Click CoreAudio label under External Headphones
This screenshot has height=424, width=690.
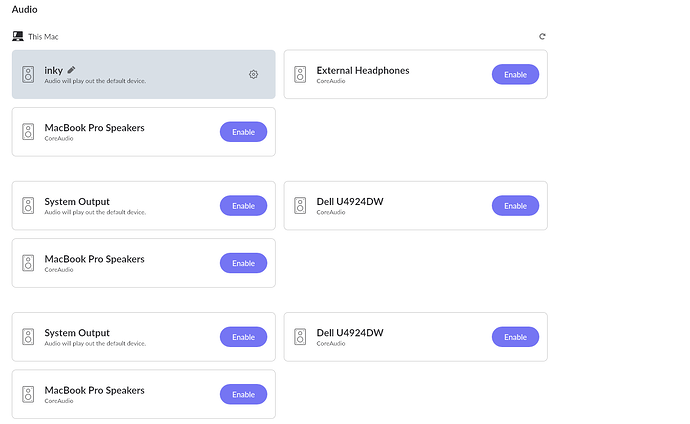(330, 81)
